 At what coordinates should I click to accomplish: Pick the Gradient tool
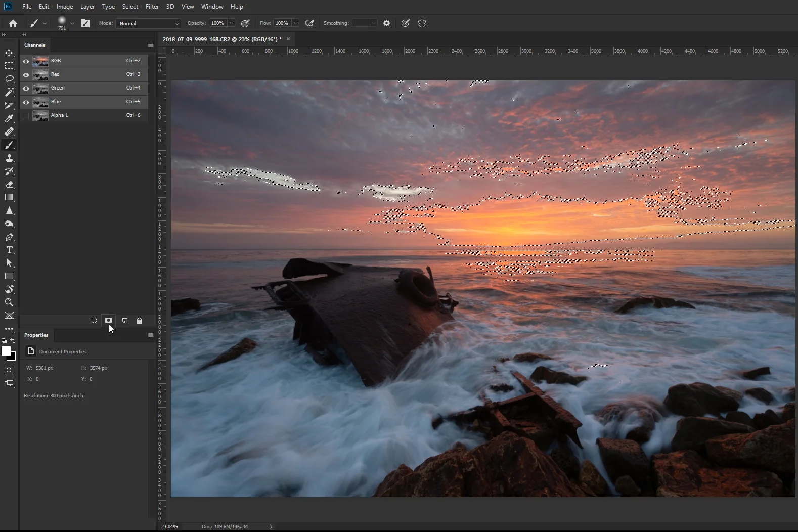[9, 198]
